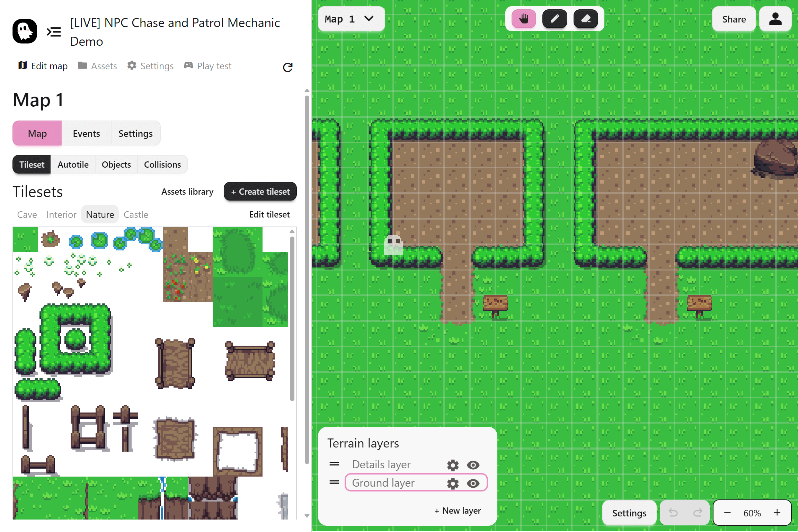
Task: Hide the Ground layer
Action: point(473,483)
